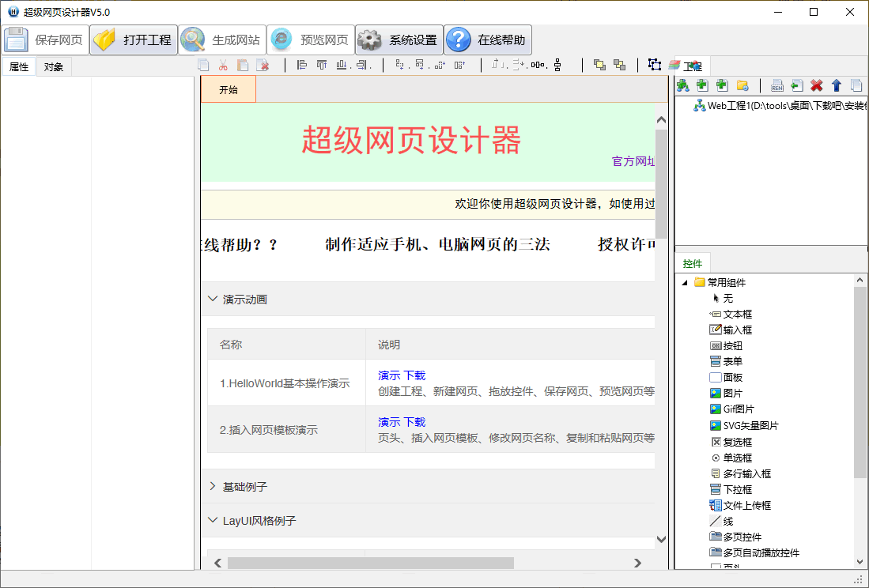Image resolution: width=869 pixels, height=588 pixels.
Task: Collapse the 常用组件 tree folder
Action: 685,282
